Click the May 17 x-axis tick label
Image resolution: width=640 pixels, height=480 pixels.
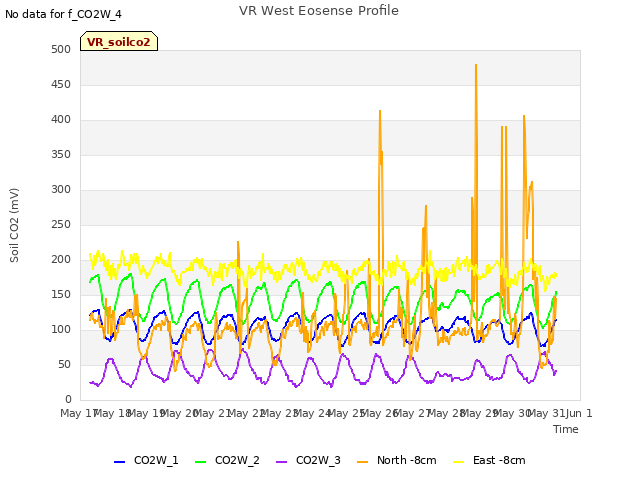[78, 413]
